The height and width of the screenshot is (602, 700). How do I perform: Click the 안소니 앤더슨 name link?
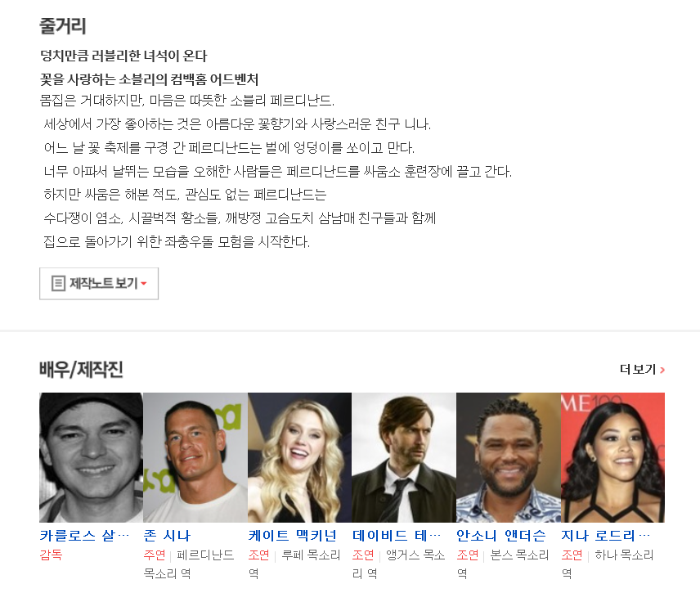[501, 536]
